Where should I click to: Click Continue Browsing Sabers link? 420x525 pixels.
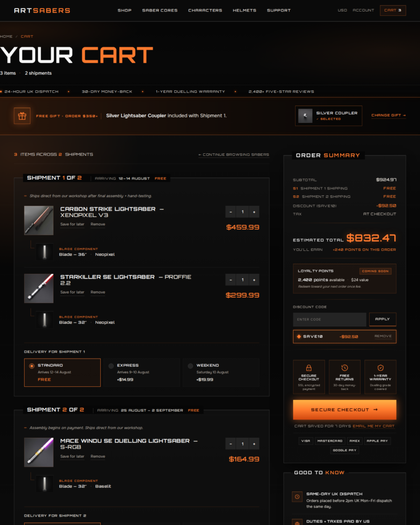click(x=234, y=155)
